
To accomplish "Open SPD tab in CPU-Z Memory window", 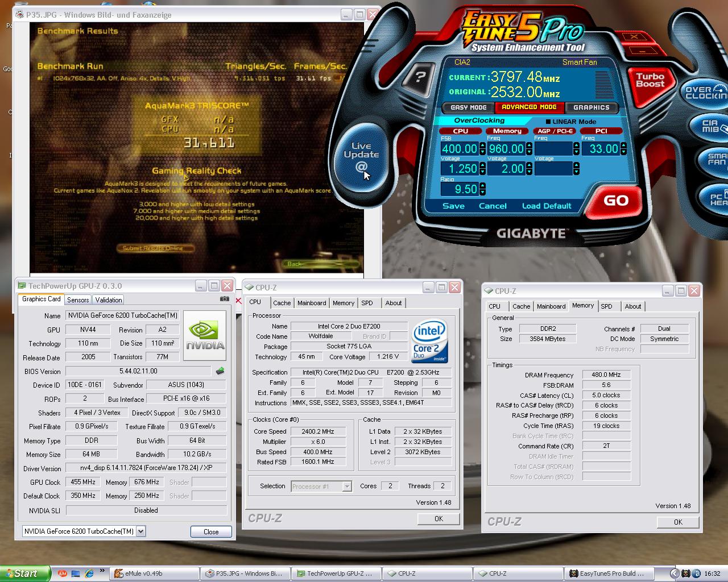I will click(x=607, y=306).
